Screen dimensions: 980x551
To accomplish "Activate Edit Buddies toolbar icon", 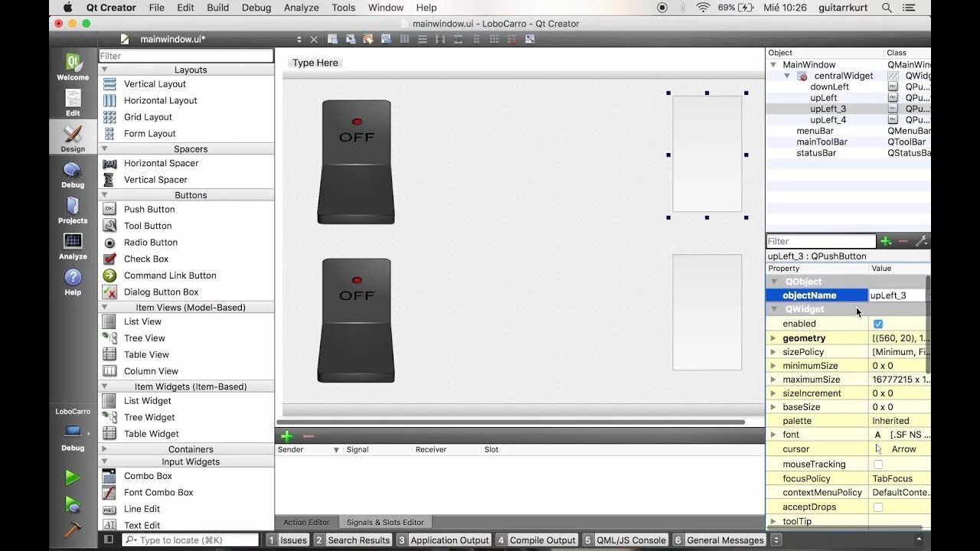I will pos(367,39).
